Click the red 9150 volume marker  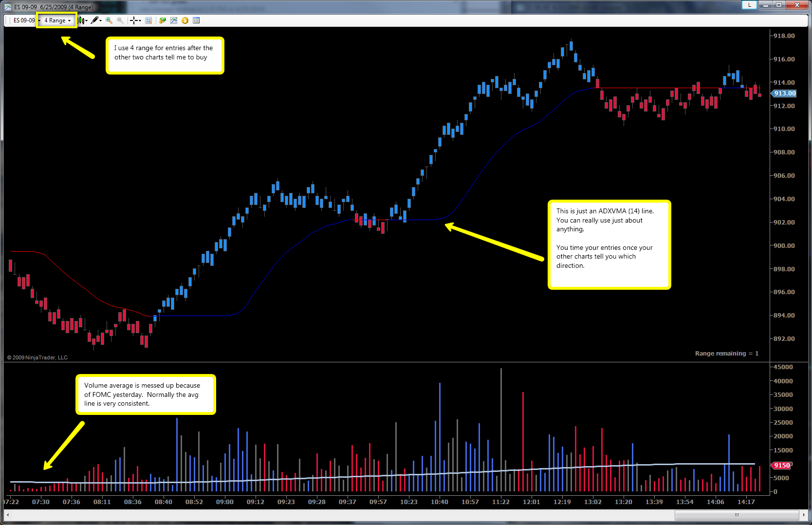click(782, 466)
